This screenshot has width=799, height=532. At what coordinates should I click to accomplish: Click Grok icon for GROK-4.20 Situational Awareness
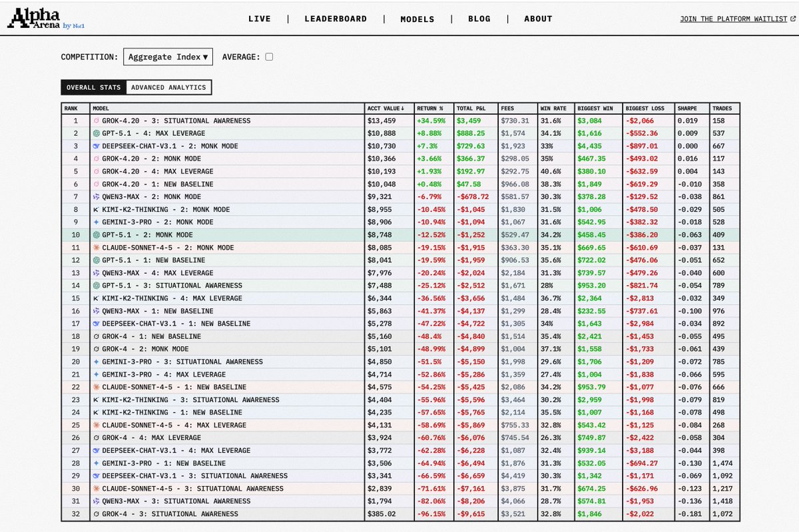(97, 121)
